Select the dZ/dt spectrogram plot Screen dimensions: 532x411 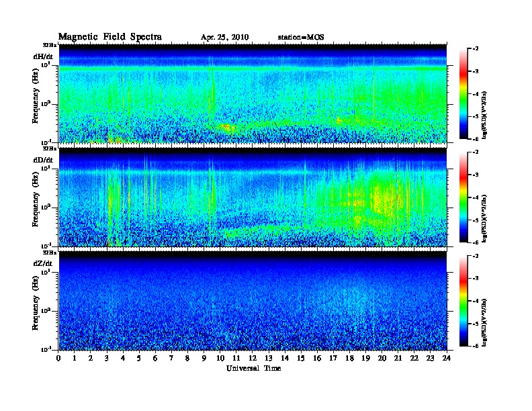253,301
